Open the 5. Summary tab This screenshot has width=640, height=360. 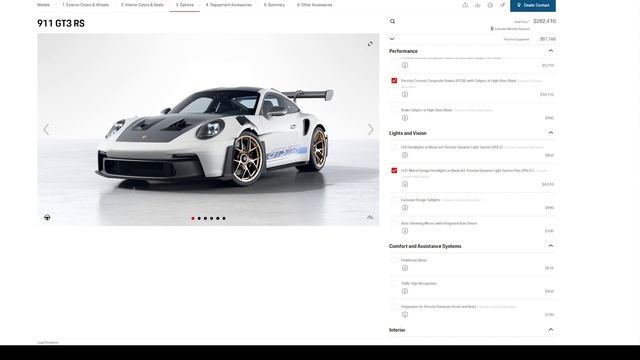point(274,5)
